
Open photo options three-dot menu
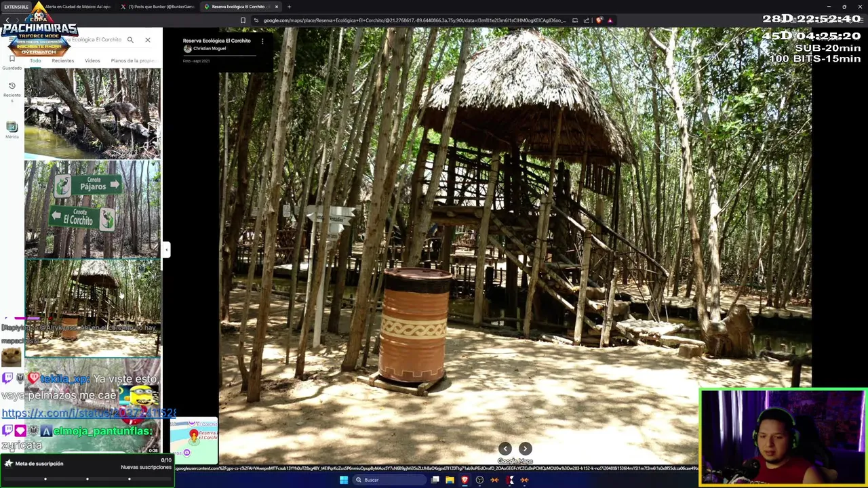coord(262,41)
